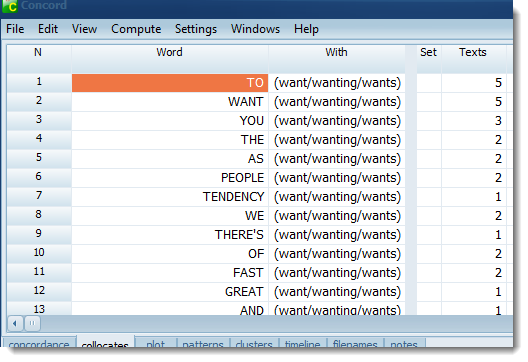This screenshot has height=362, width=528.
Task: Select the OF word cell
Action: click(x=170, y=254)
